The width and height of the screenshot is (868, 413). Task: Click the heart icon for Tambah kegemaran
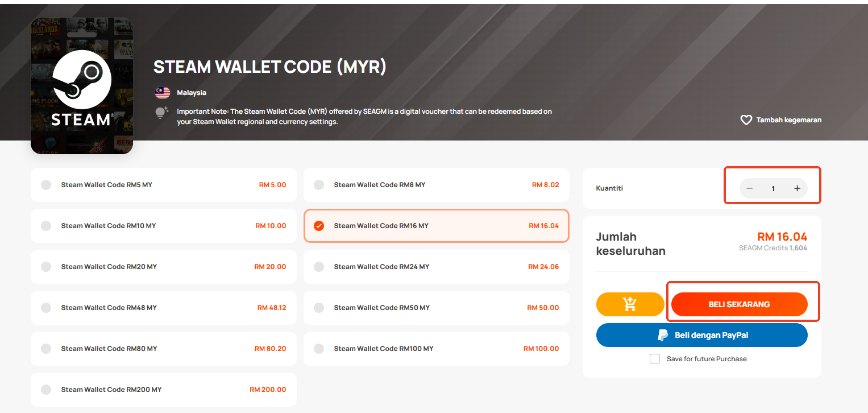point(746,120)
